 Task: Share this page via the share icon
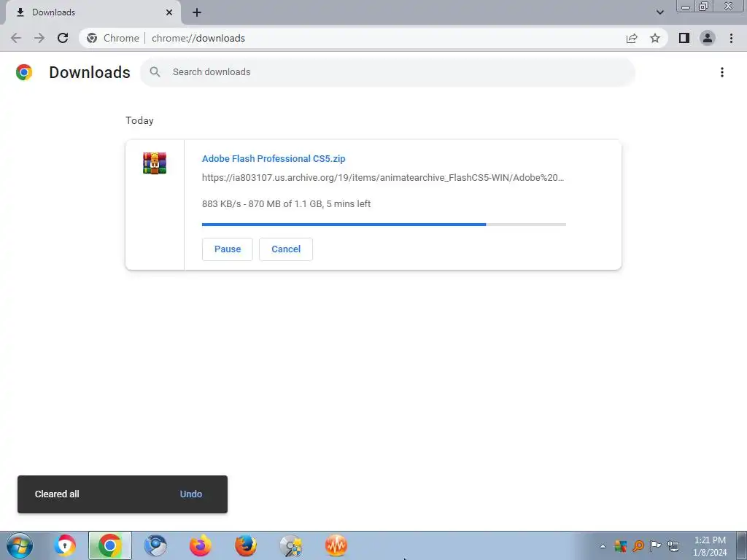pyautogui.click(x=632, y=38)
